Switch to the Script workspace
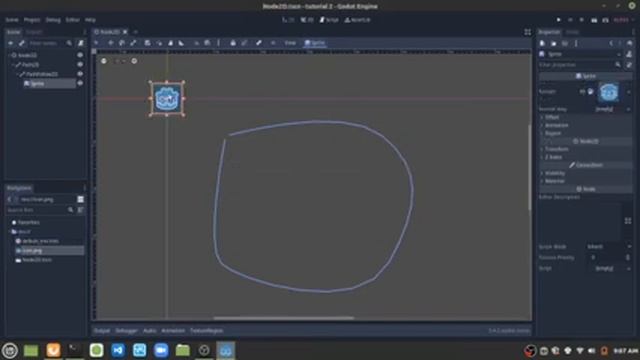This screenshot has height=360, width=640. [329, 20]
